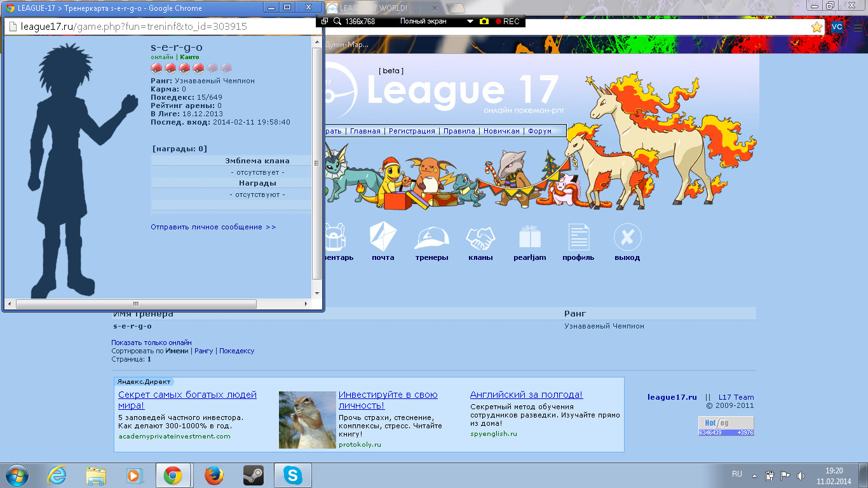Bookmark page with the star icon
Screen dimensions: 868x488
[x=817, y=27]
